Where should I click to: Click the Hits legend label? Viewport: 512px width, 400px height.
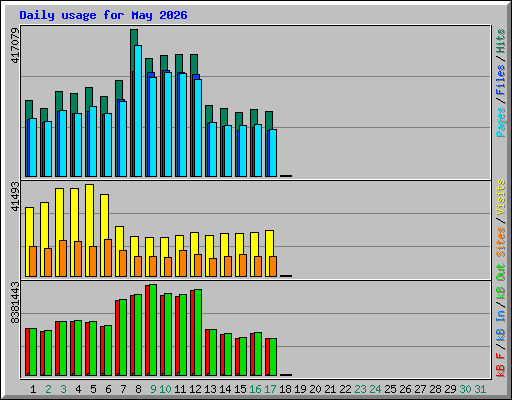(501, 41)
